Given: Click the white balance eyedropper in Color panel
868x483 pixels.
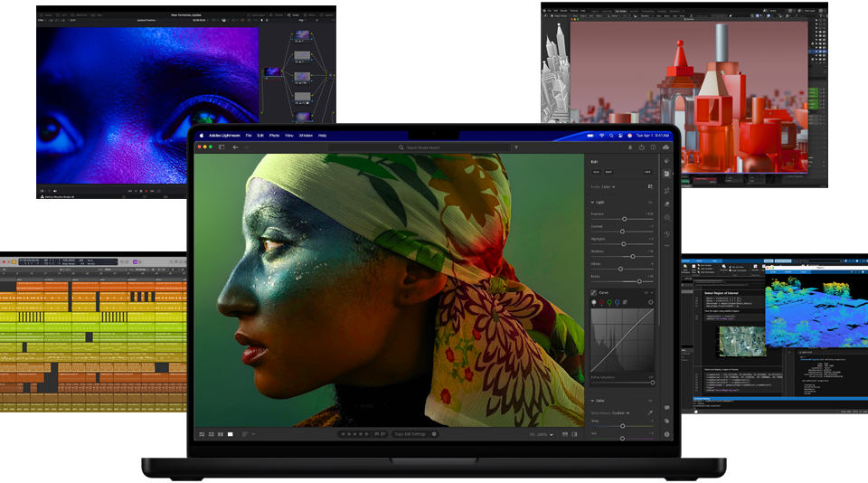Looking at the screenshot, I should coord(649,412).
